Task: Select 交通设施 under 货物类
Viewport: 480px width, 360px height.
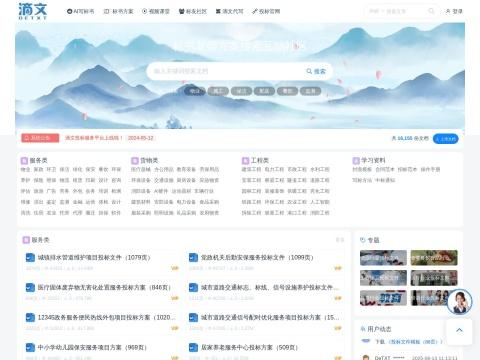Action: (164, 180)
